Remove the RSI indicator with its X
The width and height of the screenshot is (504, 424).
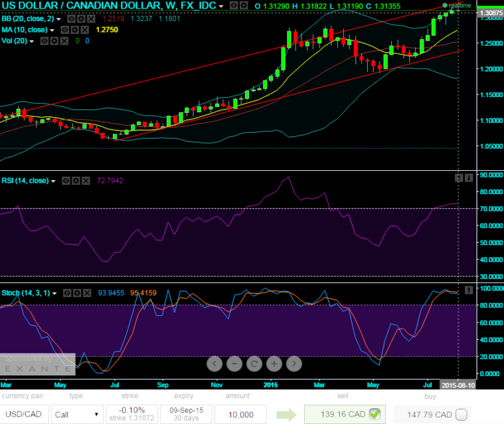(86, 181)
